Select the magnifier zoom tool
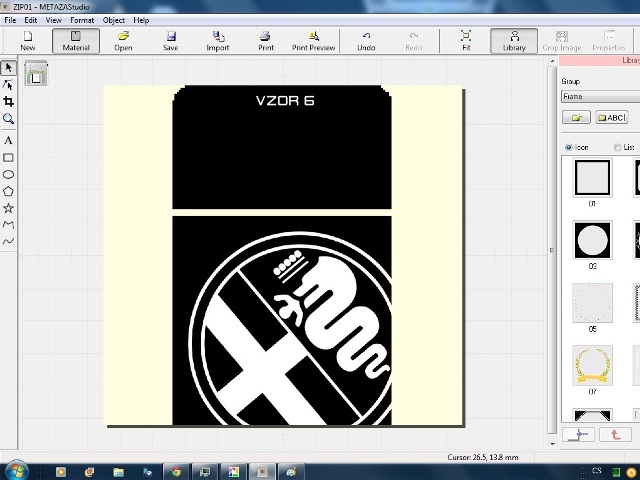 [x=8, y=119]
